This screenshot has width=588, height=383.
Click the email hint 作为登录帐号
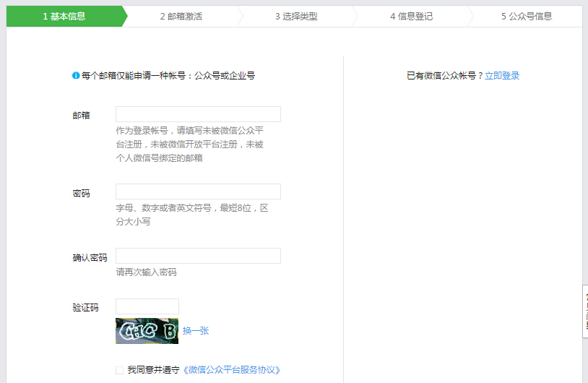point(190,144)
